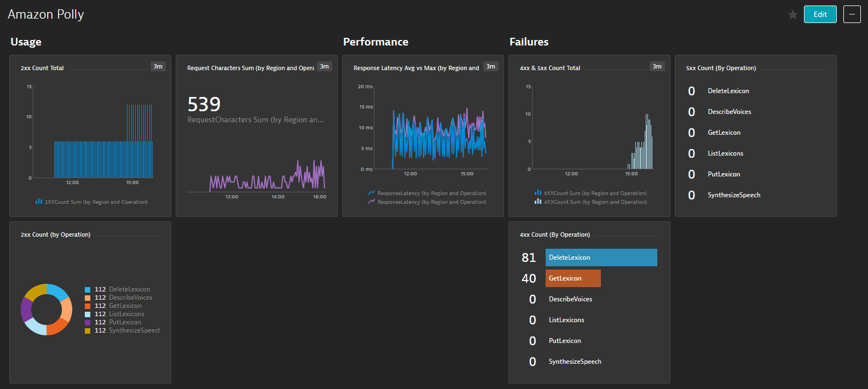Select the GetLexicon orange swatch in donut legend

click(88, 306)
